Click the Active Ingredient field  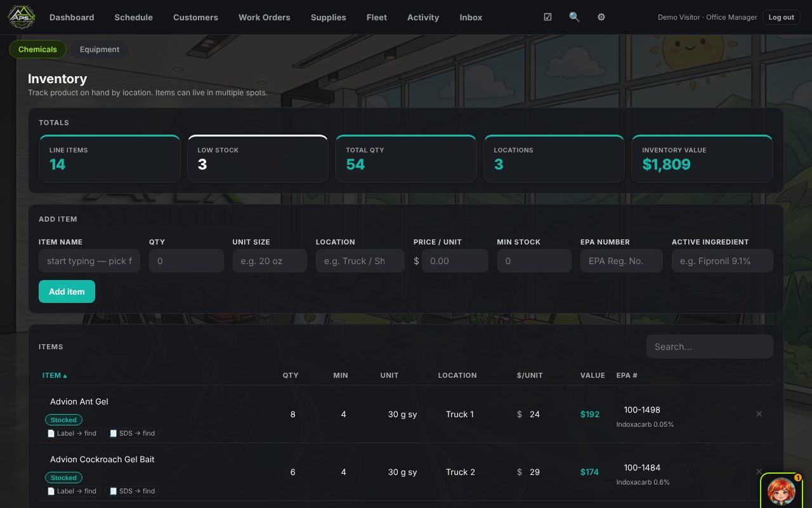(x=723, y=261)
